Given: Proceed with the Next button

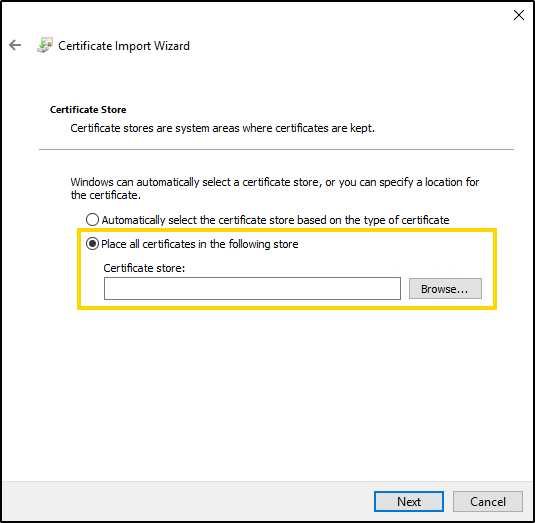Looking at the screenshot, I should pyautogui.click(x=409, y=502).
